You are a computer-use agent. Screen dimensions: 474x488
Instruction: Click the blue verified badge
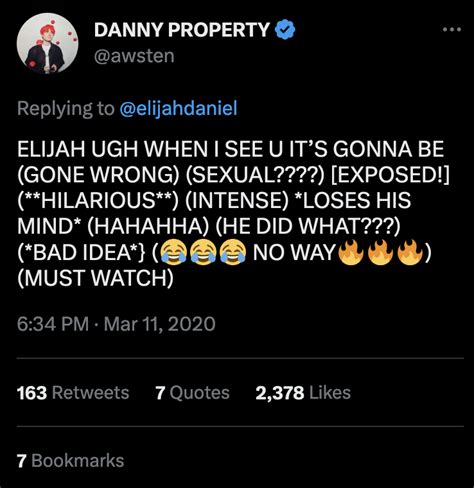285,30
